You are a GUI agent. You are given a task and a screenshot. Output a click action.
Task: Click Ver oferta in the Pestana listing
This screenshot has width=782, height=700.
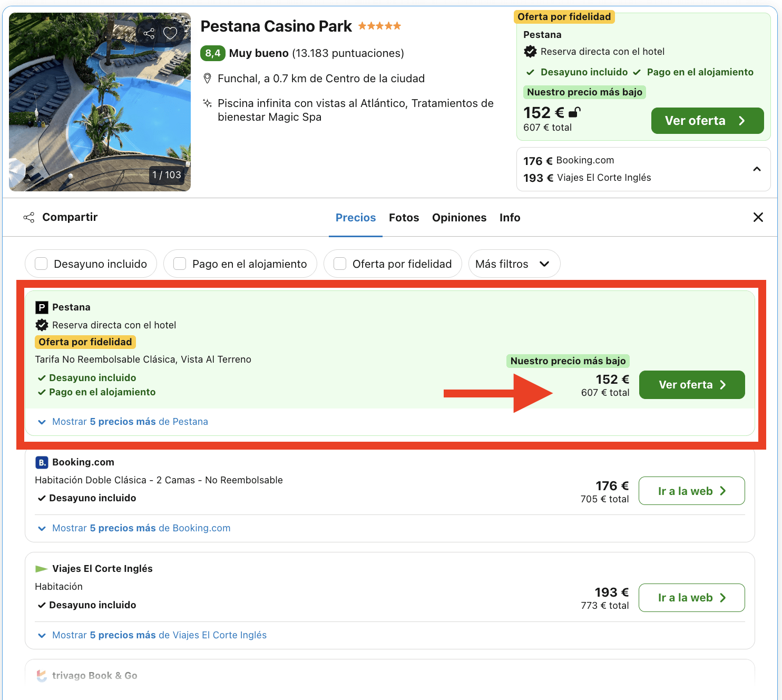click(x=691, y=385)
